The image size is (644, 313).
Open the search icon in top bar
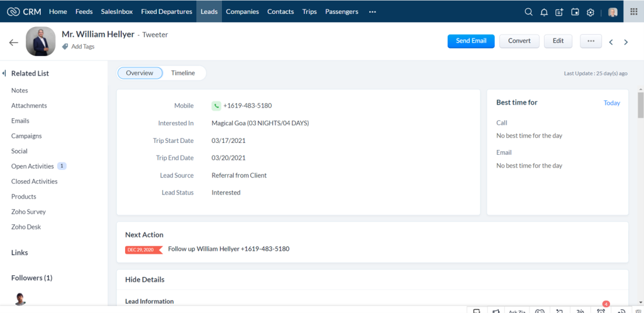point(528,12)
